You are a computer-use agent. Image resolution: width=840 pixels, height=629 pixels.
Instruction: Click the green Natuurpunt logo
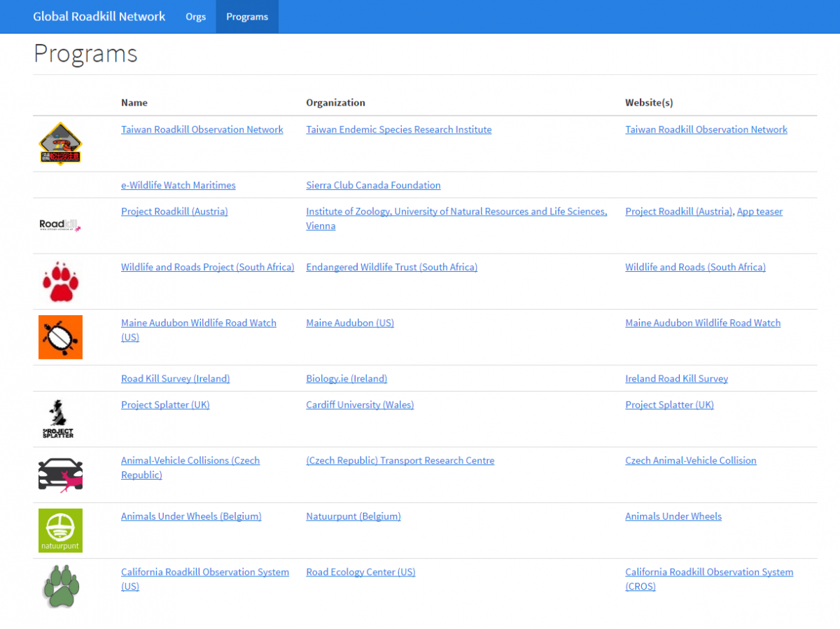click(x=60, y=530)
